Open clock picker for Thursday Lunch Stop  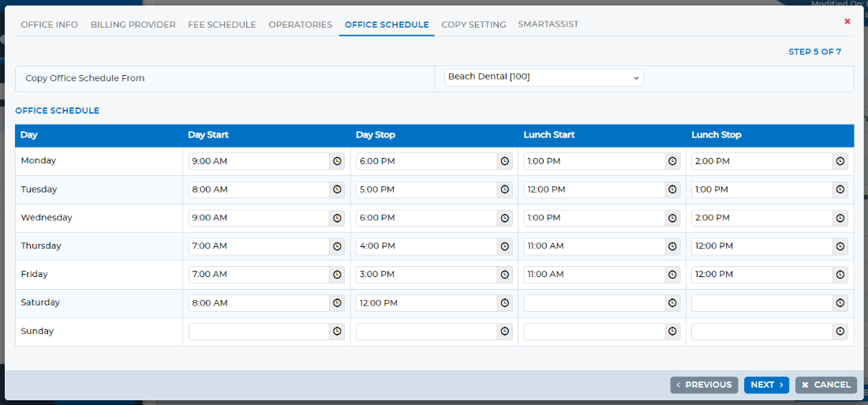click(x=840, y=246)
